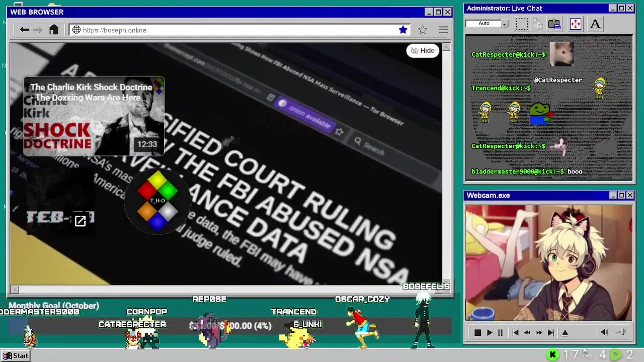Go back with the browser back arrow
This screenshot has height=362, width=644.
tap(24, 30)
